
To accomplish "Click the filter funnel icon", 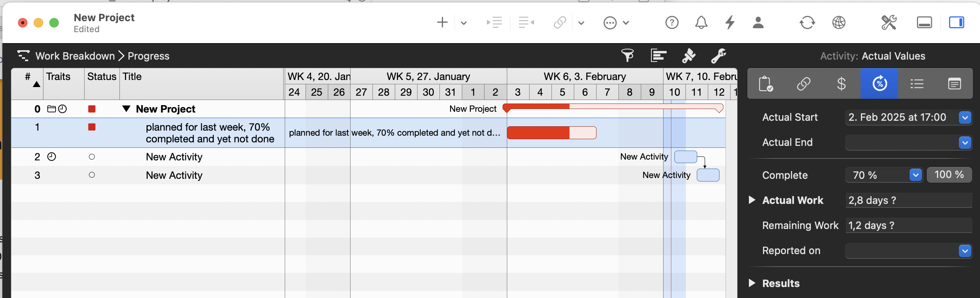I will (x=627, y=56).
